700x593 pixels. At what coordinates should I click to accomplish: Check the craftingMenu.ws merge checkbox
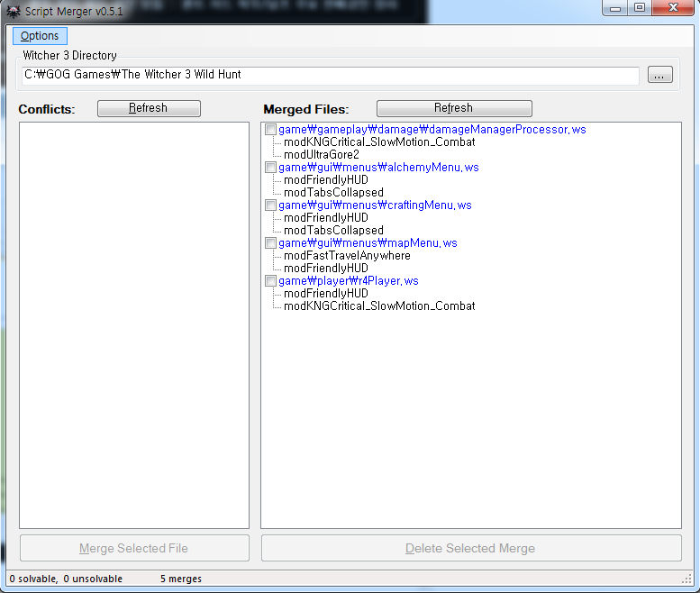pos(271,205)
